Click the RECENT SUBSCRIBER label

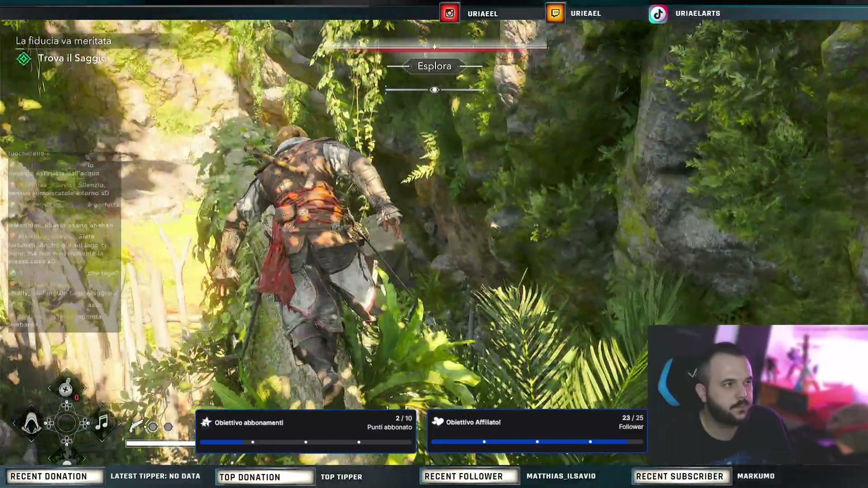click(681, 476)
